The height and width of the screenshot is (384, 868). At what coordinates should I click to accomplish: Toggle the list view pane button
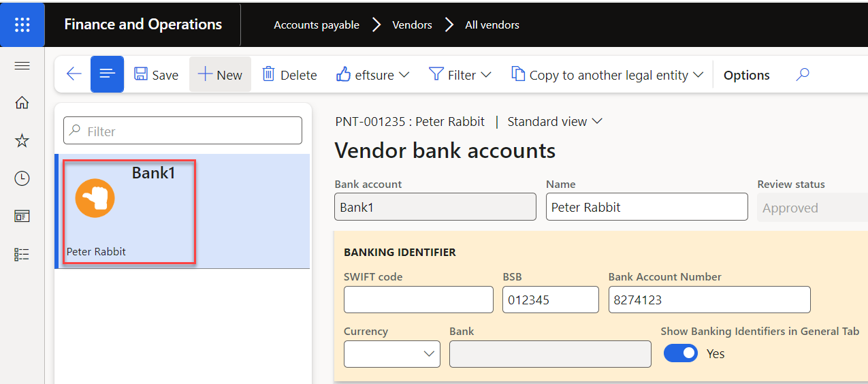(107, 74)
